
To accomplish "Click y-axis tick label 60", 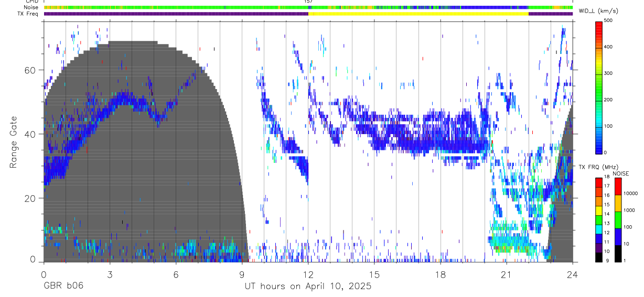I will point(31,70).
